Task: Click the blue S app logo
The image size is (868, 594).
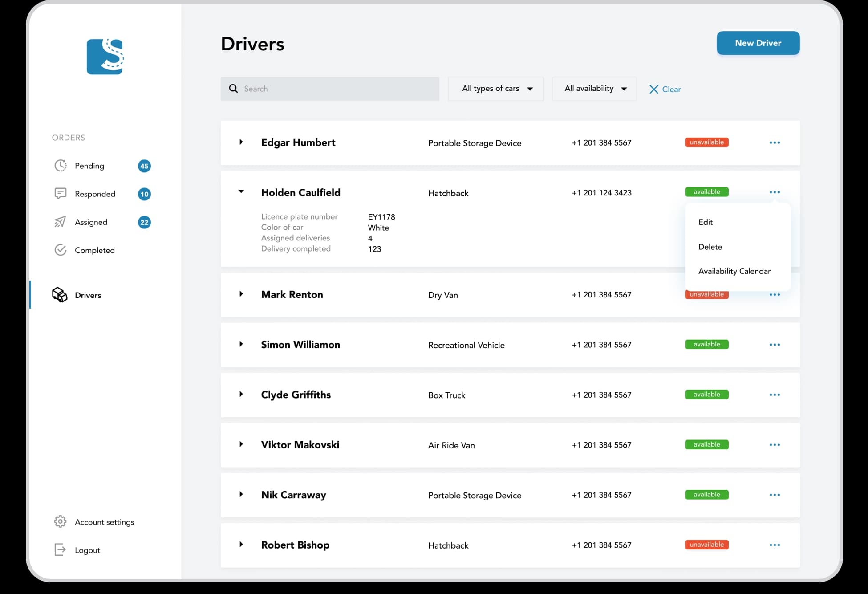Action: pos(105,57)
